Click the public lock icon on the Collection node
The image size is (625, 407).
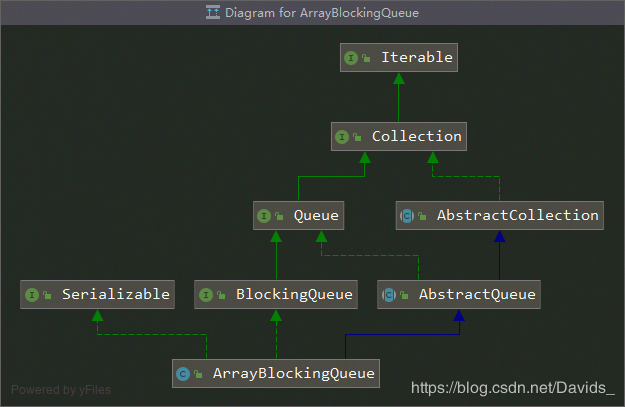357,137
